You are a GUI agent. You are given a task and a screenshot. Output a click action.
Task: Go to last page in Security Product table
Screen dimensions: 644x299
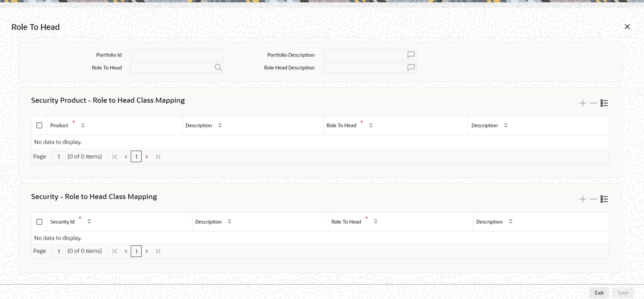pos(158,157)
